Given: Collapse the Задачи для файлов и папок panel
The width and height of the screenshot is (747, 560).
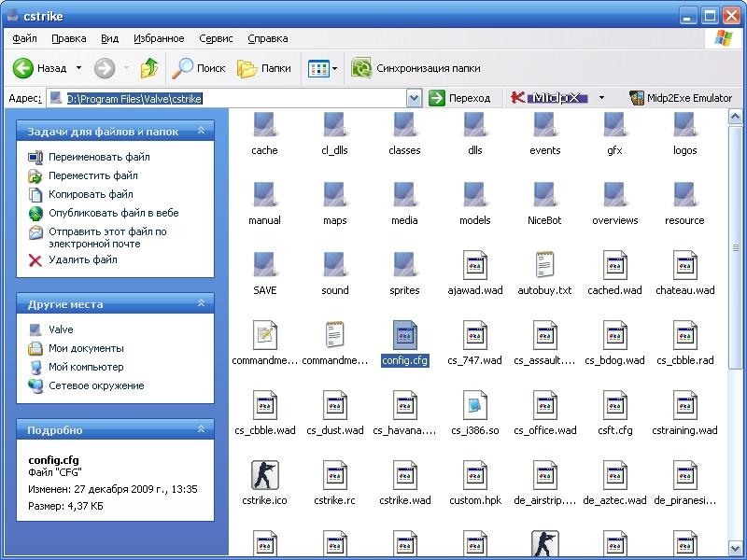Looking at the screenshot, I should tap(201, 131).
